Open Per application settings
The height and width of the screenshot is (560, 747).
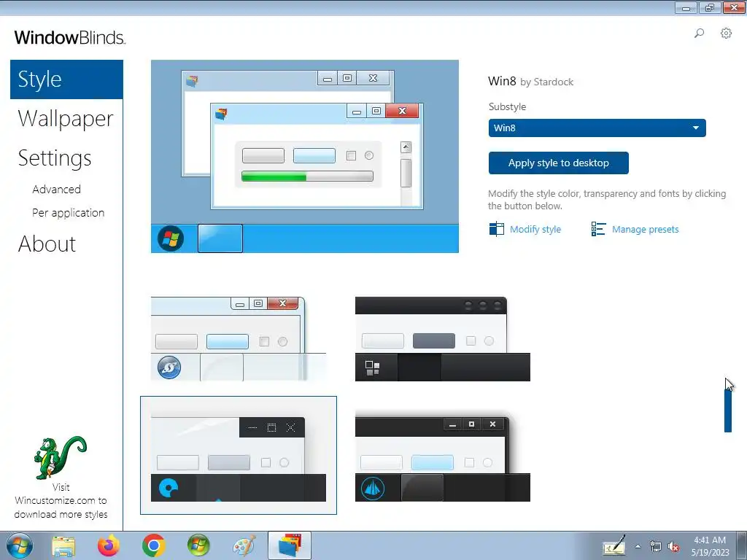(x=68, y=212)
